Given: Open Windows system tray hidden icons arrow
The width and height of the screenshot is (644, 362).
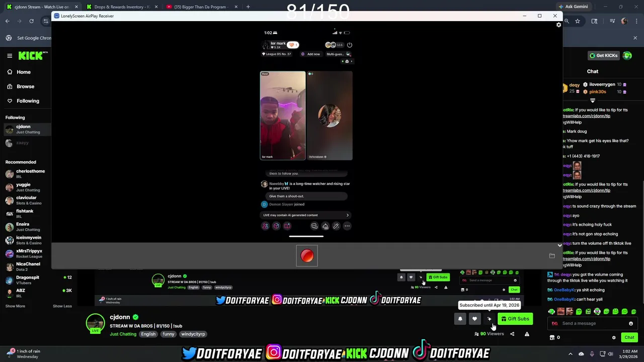Looking at the screenshot, I should pos(570,354).
